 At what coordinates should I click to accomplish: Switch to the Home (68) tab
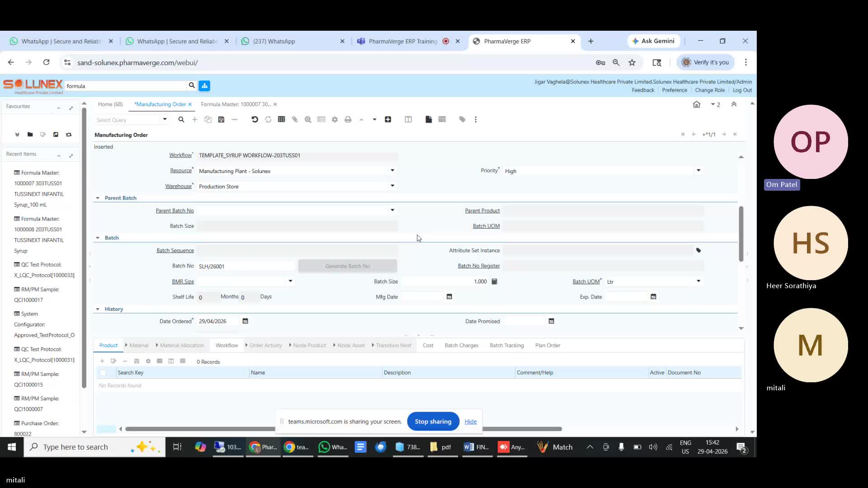pyautogui.click(x=110, y=104)
